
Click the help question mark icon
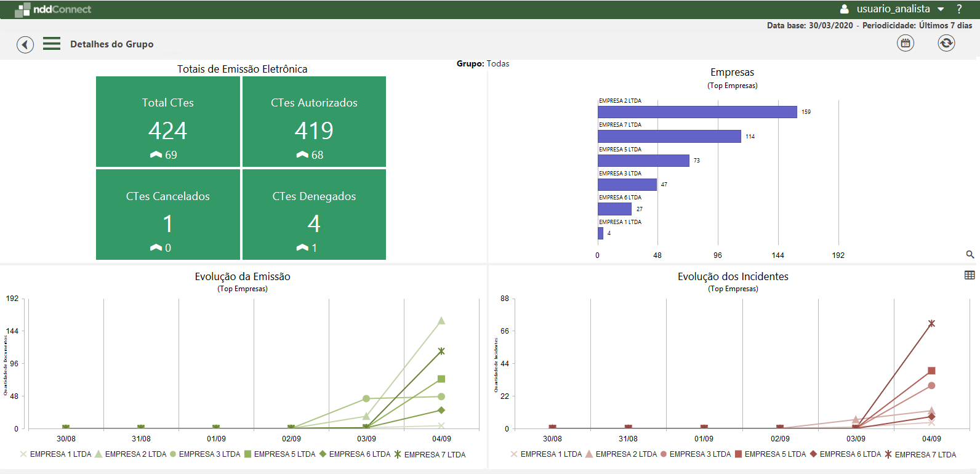[x=958, y=9]
